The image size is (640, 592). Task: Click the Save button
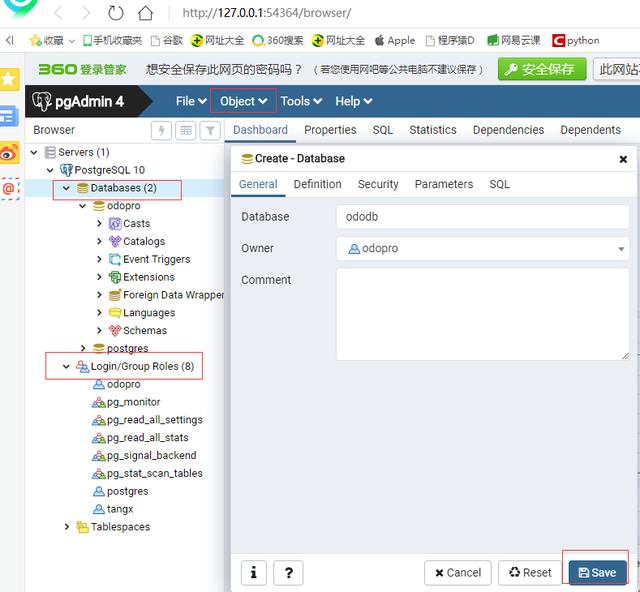[597, 572]
